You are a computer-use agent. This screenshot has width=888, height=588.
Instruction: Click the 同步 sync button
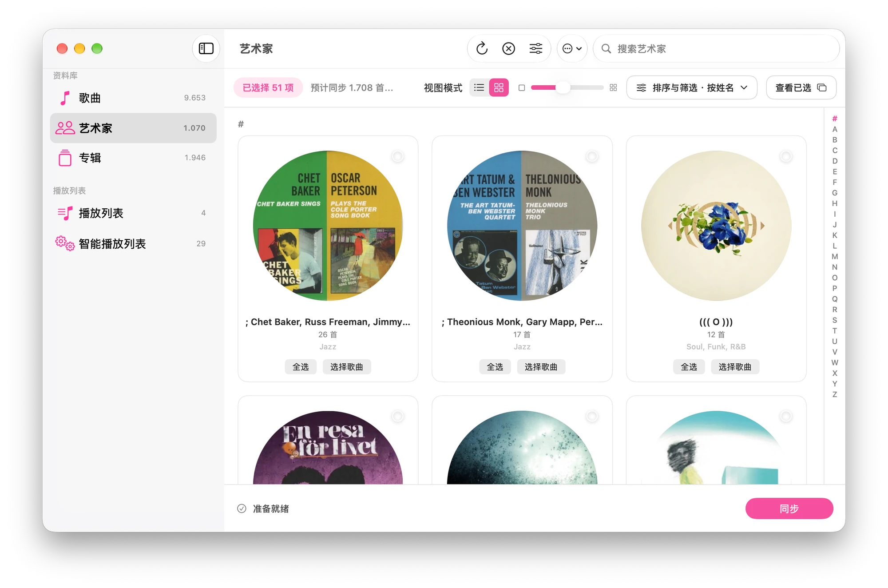pos(789,509)
